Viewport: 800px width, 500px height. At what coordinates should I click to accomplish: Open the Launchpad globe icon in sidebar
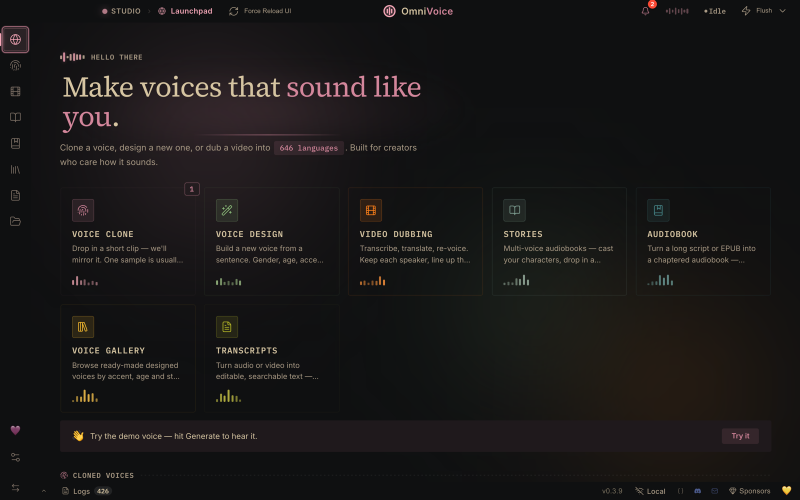[15, 39]
